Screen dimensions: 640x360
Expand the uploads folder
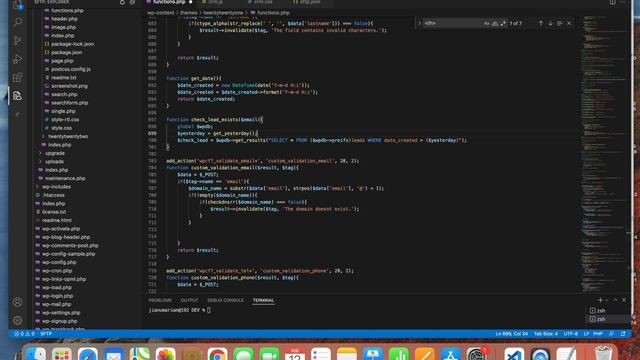[x=54, y=162]
